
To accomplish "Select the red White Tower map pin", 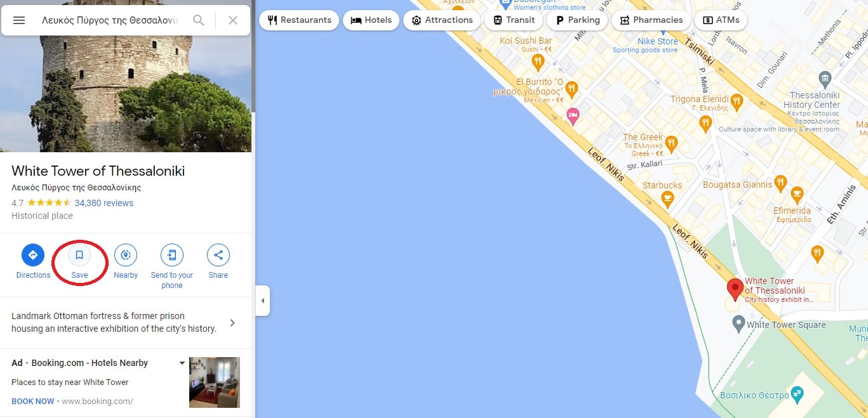I will (x=735, y=289).
